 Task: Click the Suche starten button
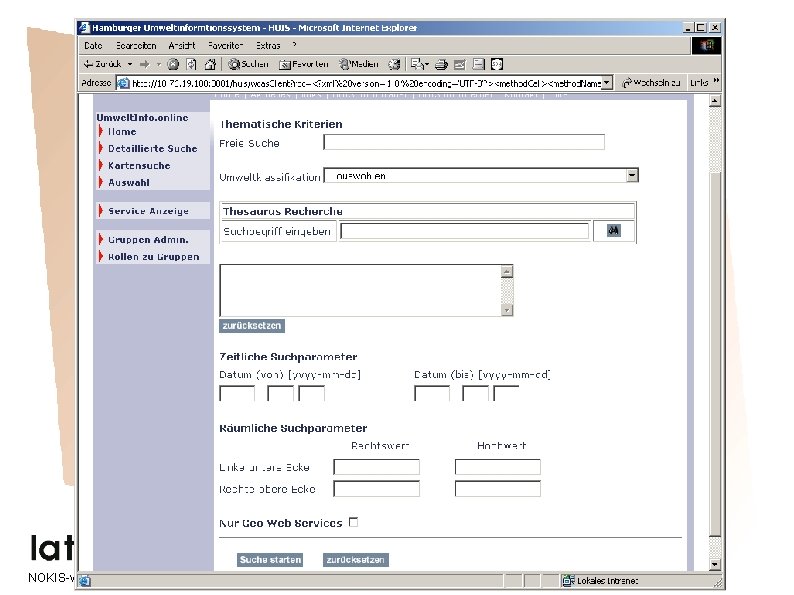pyautogui.click(x=270, y=560)
